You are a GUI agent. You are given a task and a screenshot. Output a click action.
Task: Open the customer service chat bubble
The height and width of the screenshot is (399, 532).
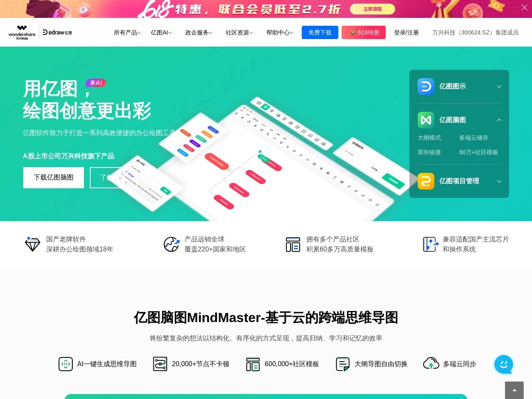(504, 365)
